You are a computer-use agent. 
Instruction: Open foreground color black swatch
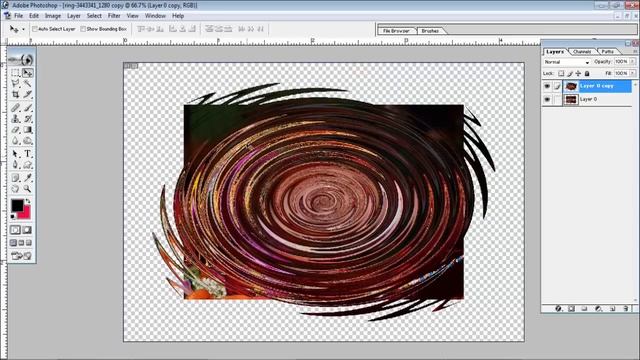17,205
